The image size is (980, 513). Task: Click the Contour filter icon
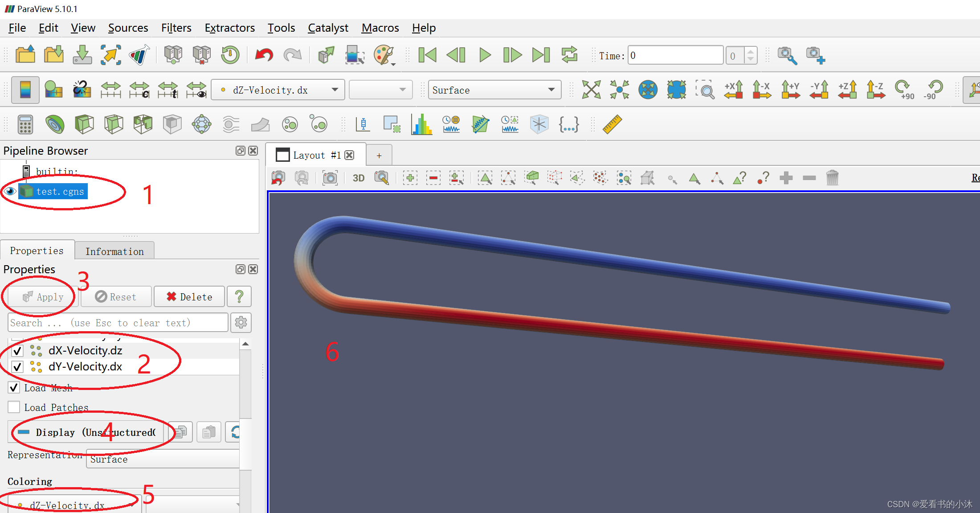(55, 124)
